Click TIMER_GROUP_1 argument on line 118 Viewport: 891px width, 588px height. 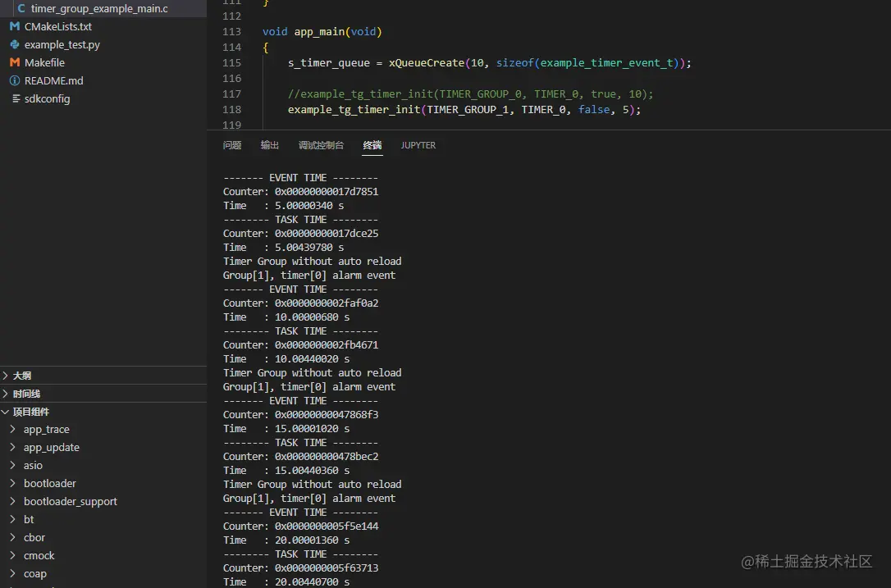[468, 110]
